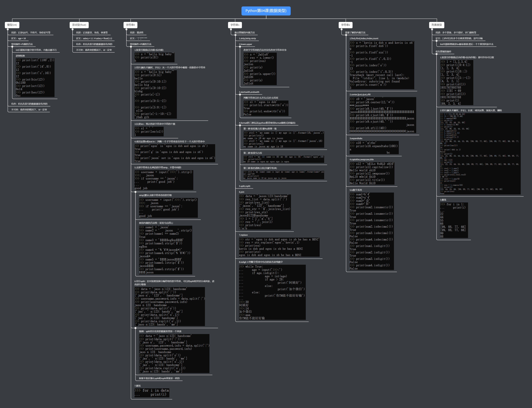Click the node 重点掌握的内置方法
The height and width of the screenshot is (408, 532).
coord(244,33)
